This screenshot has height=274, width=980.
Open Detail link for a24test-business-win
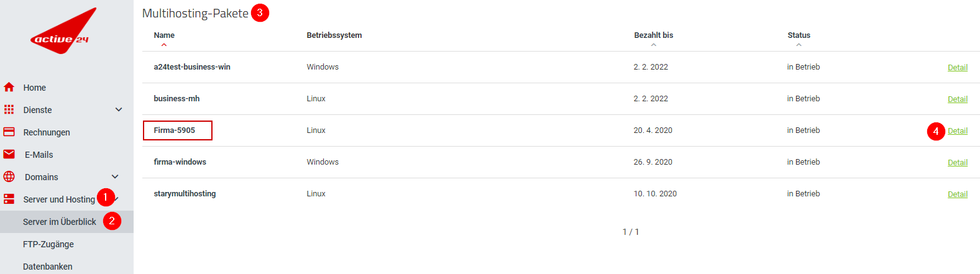958,68
